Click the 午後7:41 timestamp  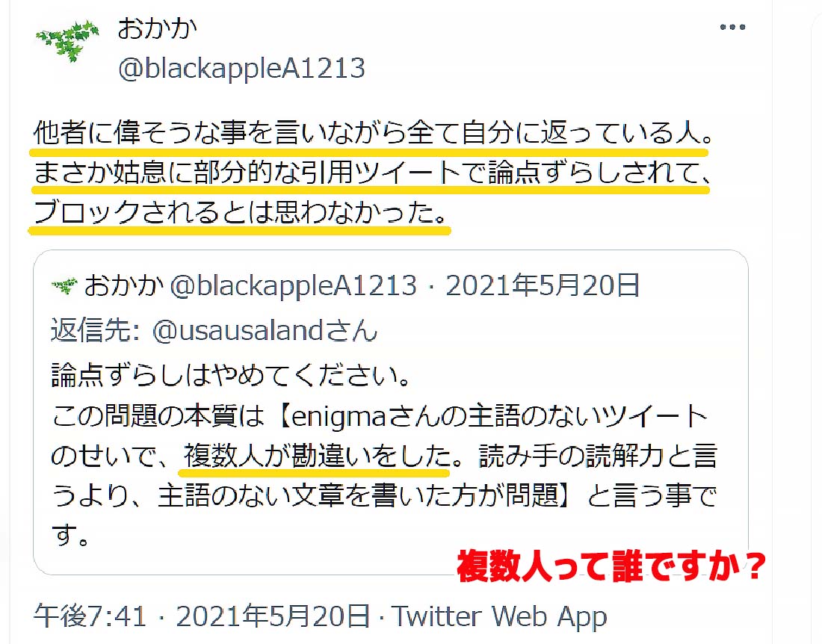(90, 616)
